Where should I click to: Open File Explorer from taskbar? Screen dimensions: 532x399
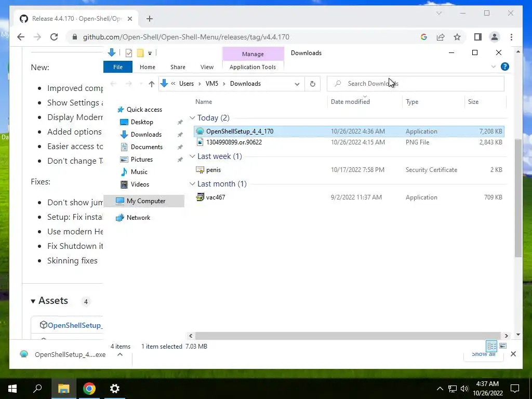[x=63, y=389]
